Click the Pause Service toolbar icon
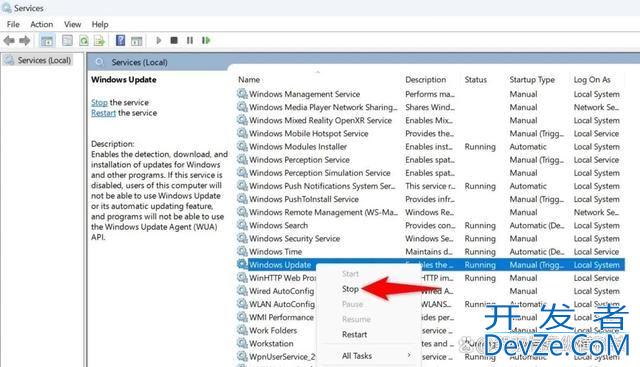 (190, 40)
